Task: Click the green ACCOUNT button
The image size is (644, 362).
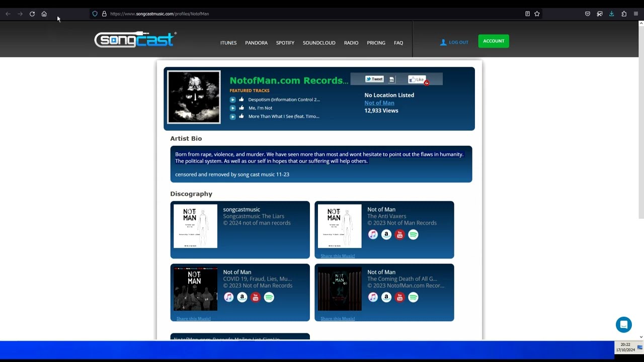Action: tap(494, 41)
